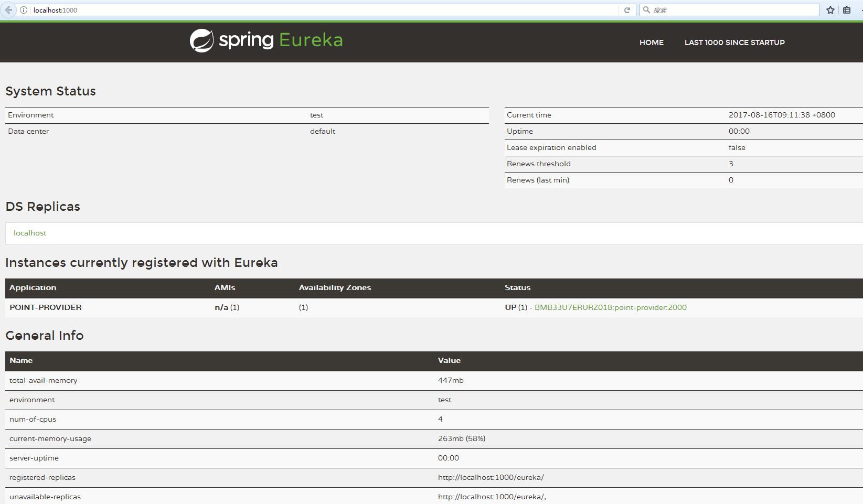Click Instances currently registered with Eureka heading
The width and height of the screenshot is (863, 504).
click(142, 263)
